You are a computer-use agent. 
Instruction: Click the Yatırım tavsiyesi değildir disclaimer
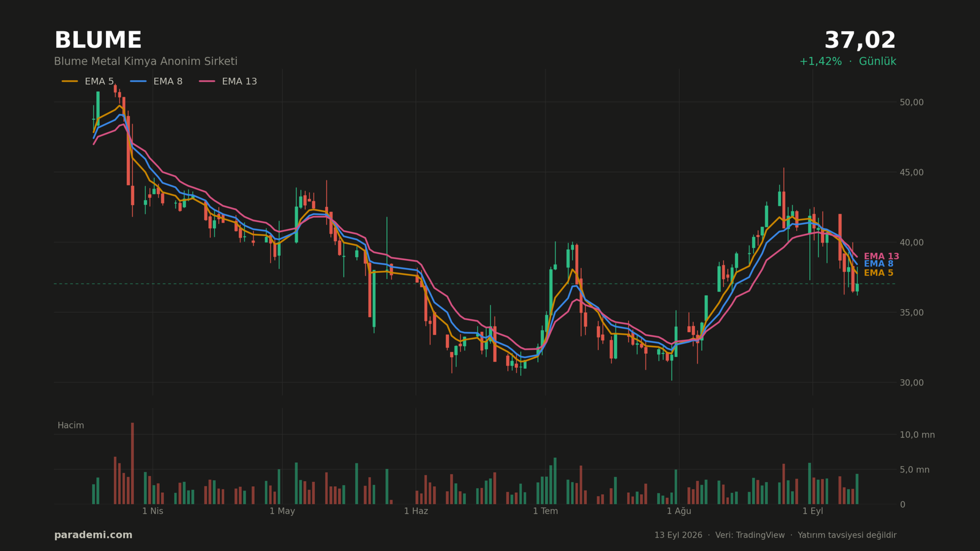846,535
